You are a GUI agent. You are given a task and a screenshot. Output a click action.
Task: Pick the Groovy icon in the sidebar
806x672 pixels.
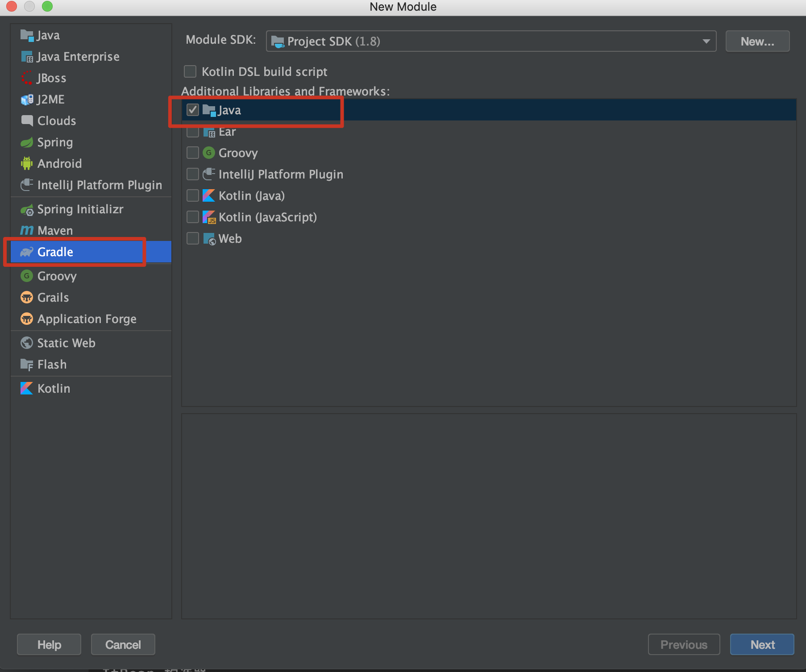pos(27,276)
